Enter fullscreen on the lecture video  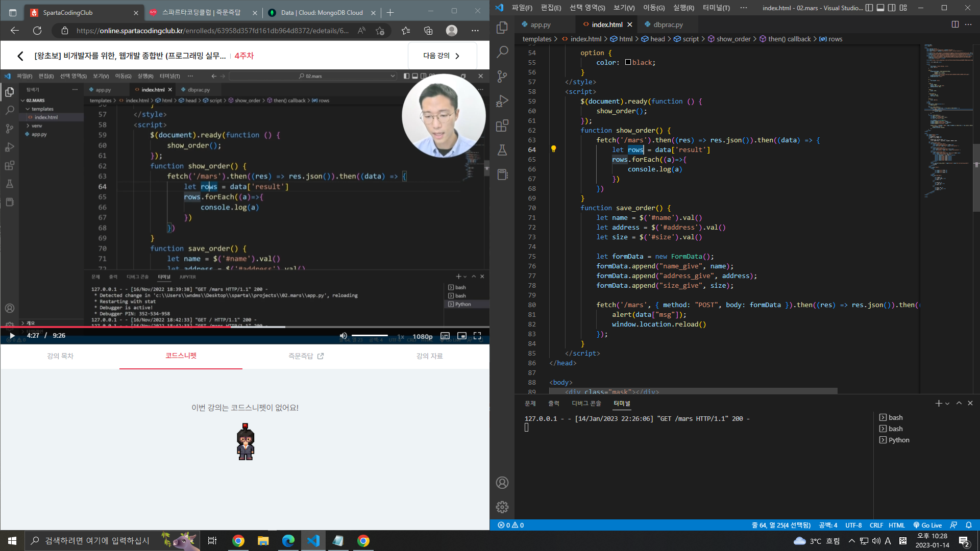pyautogui.click(x=477, y=336)
